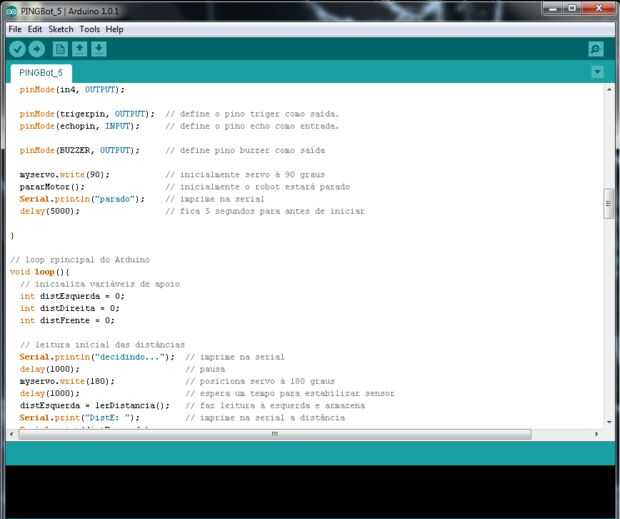The height and width of the screenshot is (519, 620).
Task: Close the Arduino window
Action: coord(598,9)
